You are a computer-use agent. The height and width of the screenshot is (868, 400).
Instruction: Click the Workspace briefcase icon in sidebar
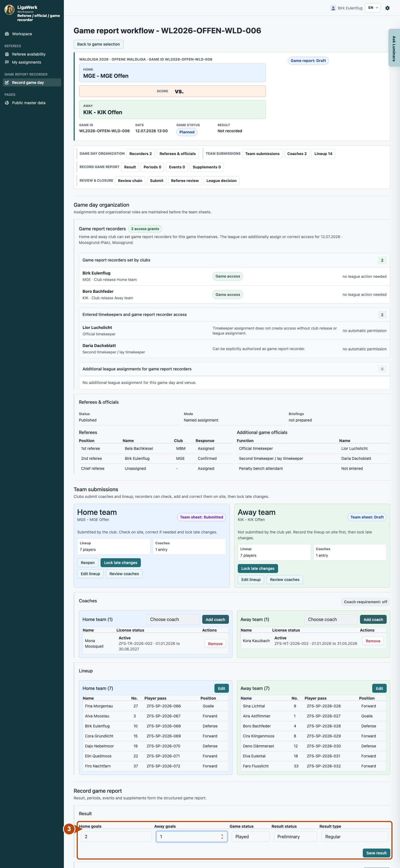coord(7,34)
